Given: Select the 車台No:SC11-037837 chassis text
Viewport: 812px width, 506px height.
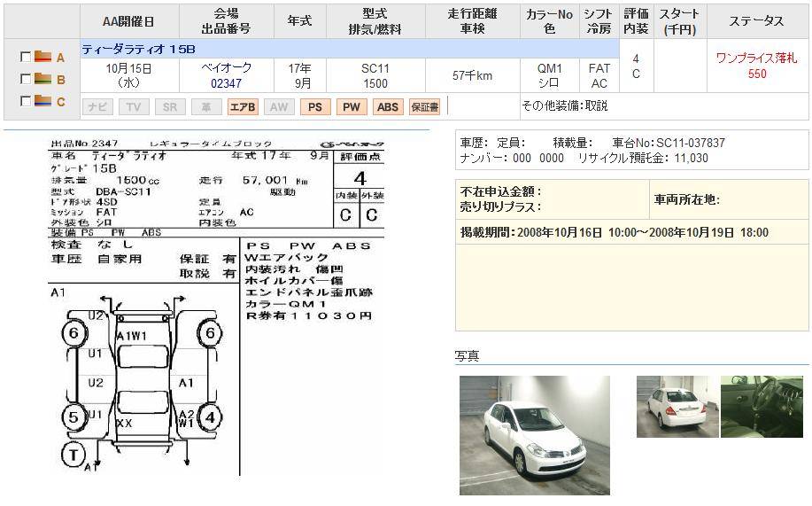Looking at the screenshot, I should 669,143.
